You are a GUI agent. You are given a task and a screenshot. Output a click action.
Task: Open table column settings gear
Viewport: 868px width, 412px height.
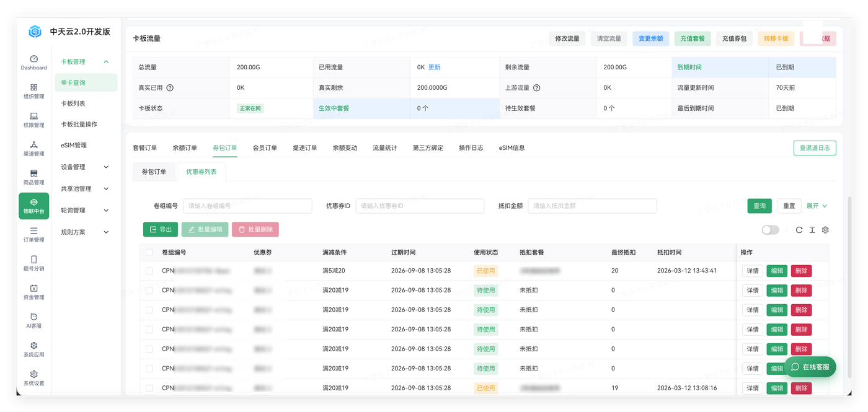[825, 230]
